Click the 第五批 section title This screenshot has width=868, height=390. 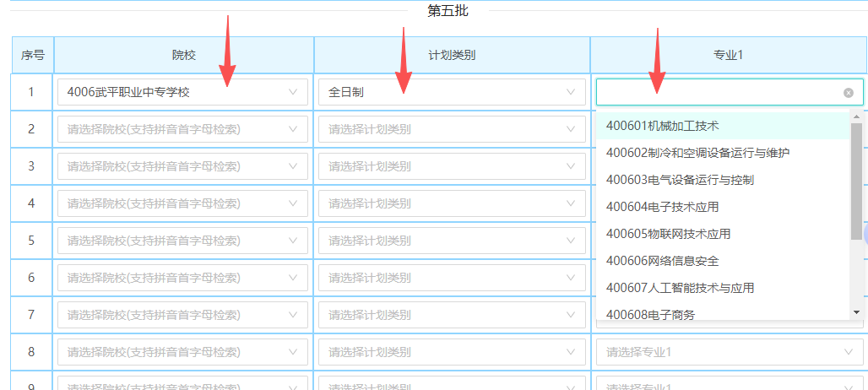448,10
